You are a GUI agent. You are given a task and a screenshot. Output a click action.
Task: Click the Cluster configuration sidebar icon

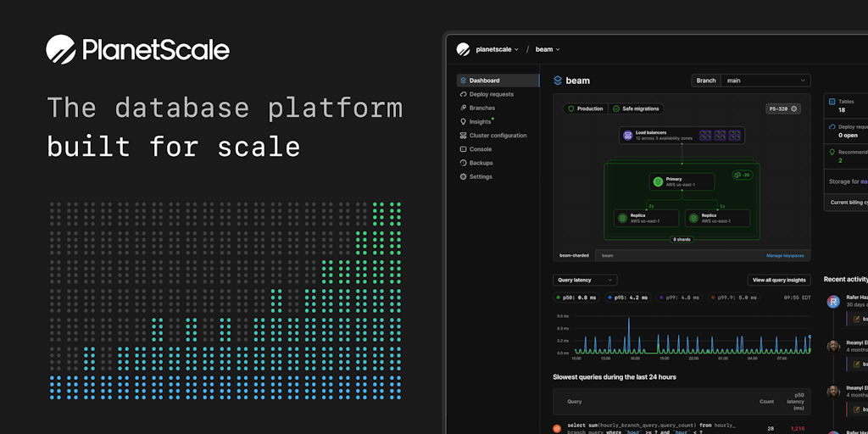tap(464, 136)
